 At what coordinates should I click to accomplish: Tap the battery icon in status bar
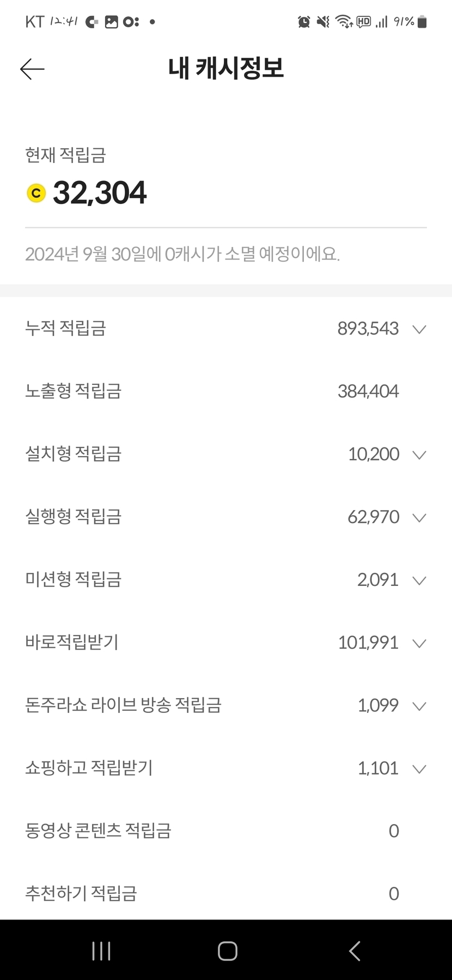click(x=422, y=22)
